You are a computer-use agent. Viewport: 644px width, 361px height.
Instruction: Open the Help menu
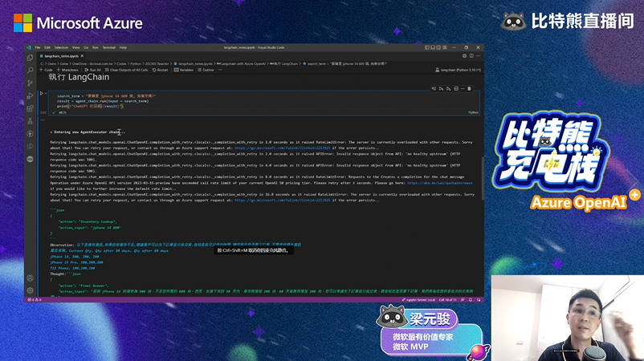click(123, 47)
